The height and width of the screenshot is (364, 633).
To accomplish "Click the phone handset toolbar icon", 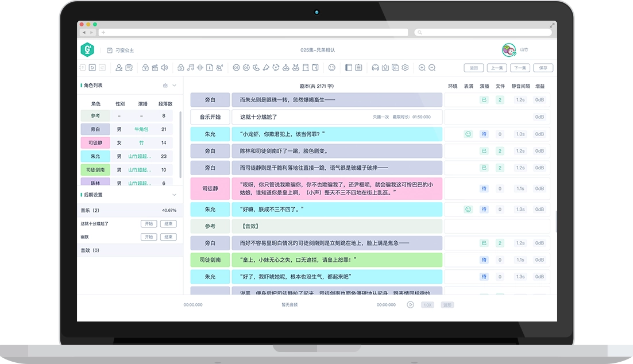I will 256,68.
